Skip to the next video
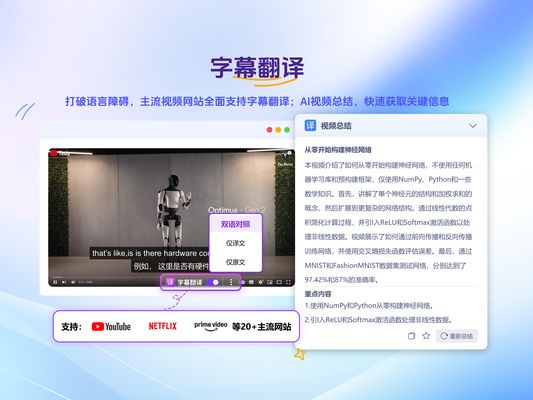The width and height of the screenshot is (533, 400). pyautogui.click(x=64, y=282)
